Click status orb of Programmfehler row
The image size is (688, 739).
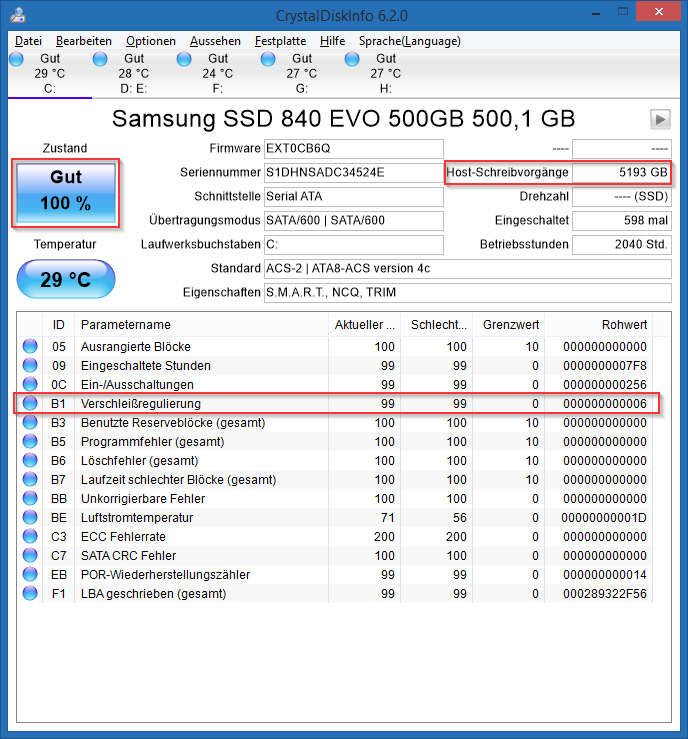point(30,441)
